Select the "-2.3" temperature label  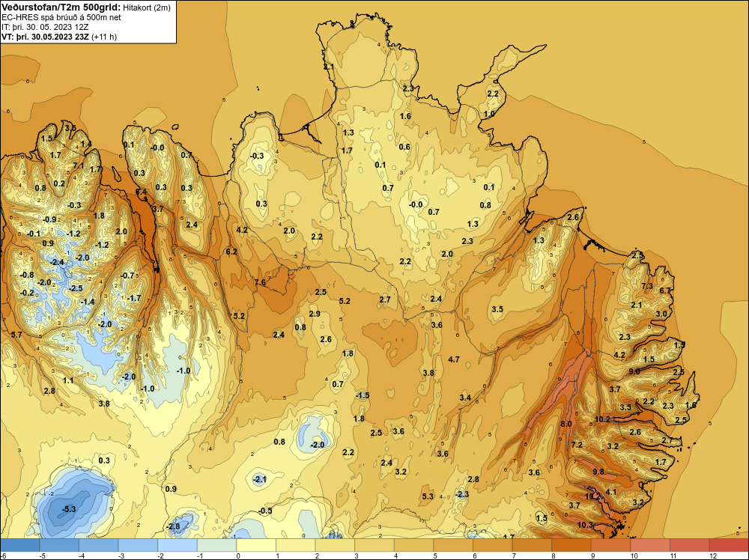[x=462, y=494]
